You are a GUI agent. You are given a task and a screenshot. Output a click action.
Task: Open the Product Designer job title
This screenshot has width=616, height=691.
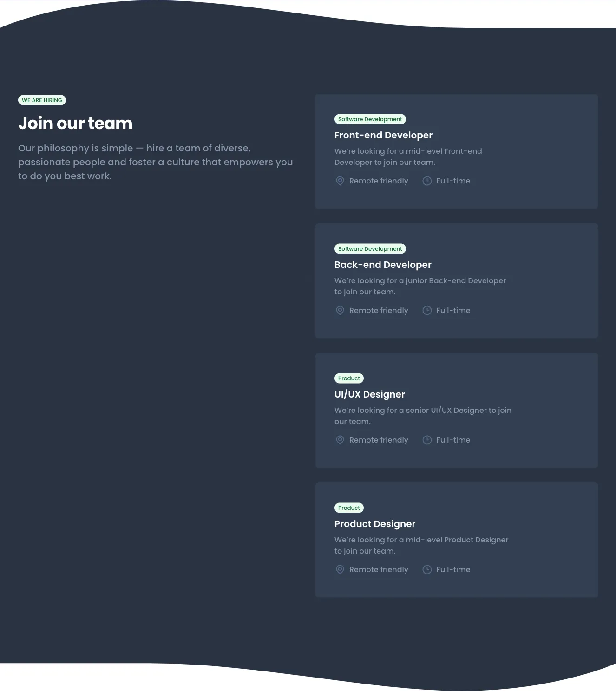pos(374,524)
